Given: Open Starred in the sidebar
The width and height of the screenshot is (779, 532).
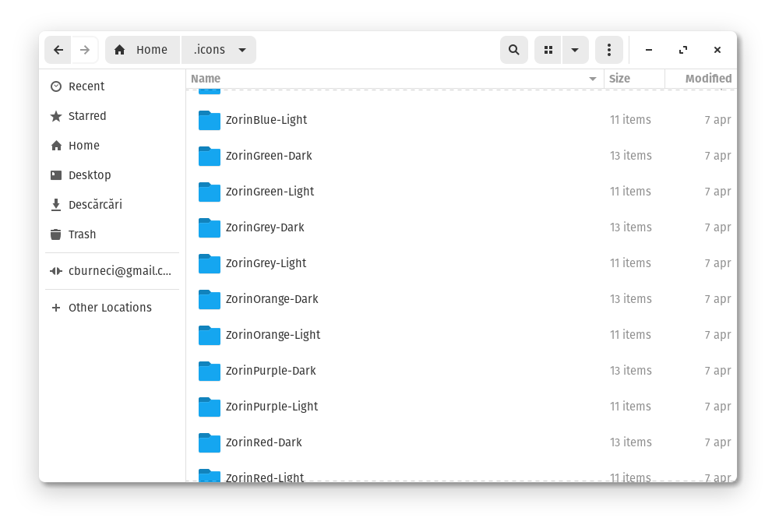Looking at the screenshot, I should pos(112,116).
